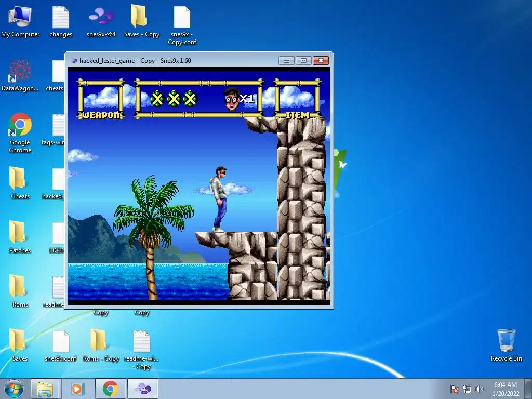The height and width of the screenshot is (399, 532).
Task: Open the Patches folder icon
Action: click(20, 237)
